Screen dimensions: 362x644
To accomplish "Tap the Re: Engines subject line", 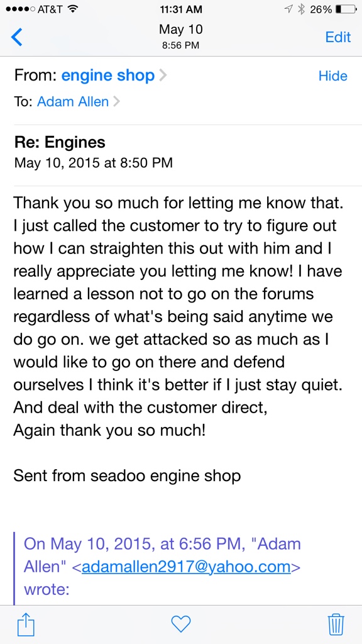I will [x=60, y=143].
